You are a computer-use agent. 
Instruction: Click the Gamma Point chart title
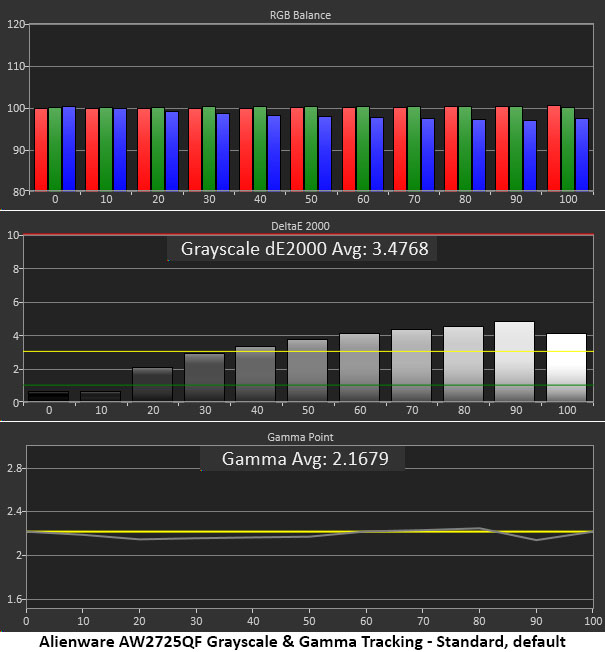(300, 437)
